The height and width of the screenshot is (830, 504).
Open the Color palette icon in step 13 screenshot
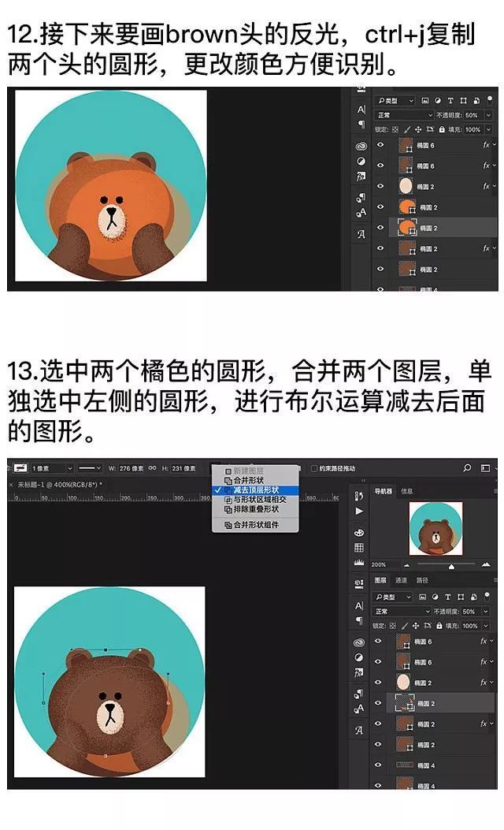[x=359, y=532]
